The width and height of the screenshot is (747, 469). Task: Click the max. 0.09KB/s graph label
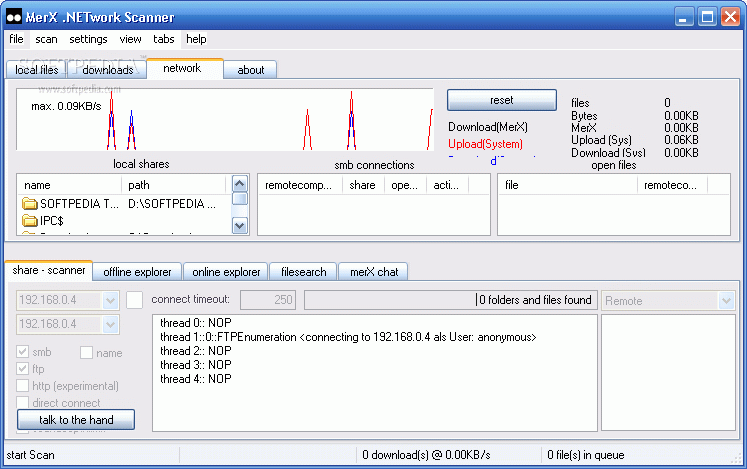[66, 106]
